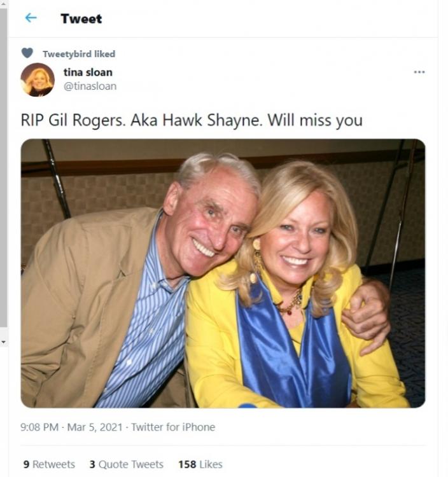This screenshot has height=477, width=448.
Task: Open the tina sloan display name
Action: click(88, 72)
